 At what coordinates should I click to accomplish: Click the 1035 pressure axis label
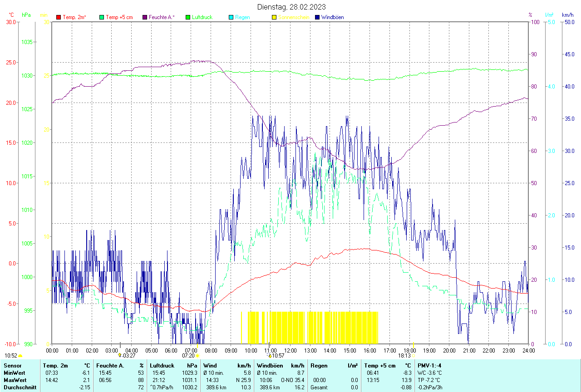pos(27,42)
